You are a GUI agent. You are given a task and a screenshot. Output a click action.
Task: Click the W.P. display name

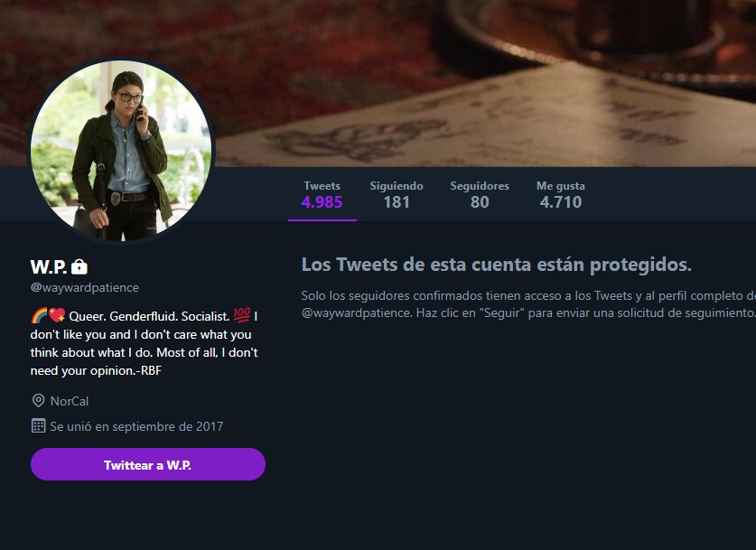[48, 266]
